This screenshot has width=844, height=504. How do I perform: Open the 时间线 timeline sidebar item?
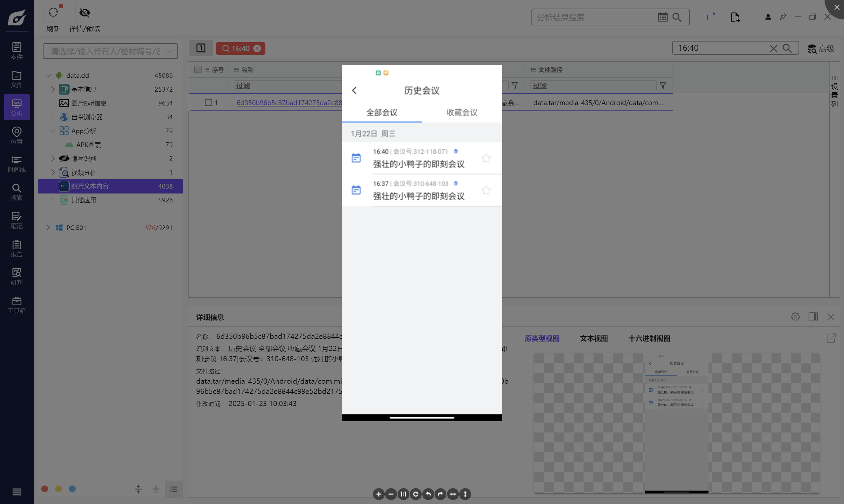[x=16, y=164]
